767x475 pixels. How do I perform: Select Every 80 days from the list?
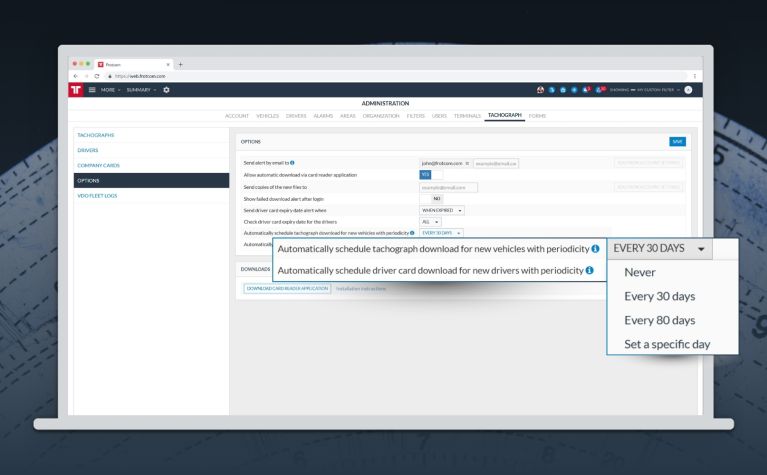pyautogui.click(x=659, y=321)
